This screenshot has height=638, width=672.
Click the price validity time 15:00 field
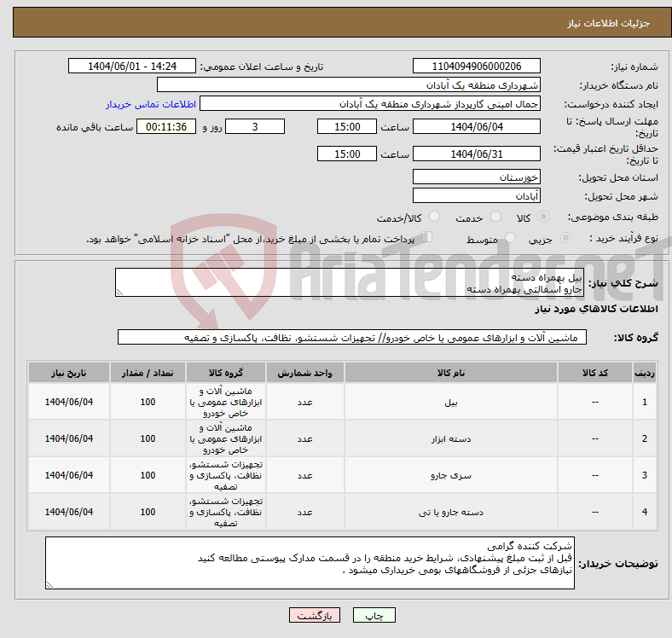point(347,154)
